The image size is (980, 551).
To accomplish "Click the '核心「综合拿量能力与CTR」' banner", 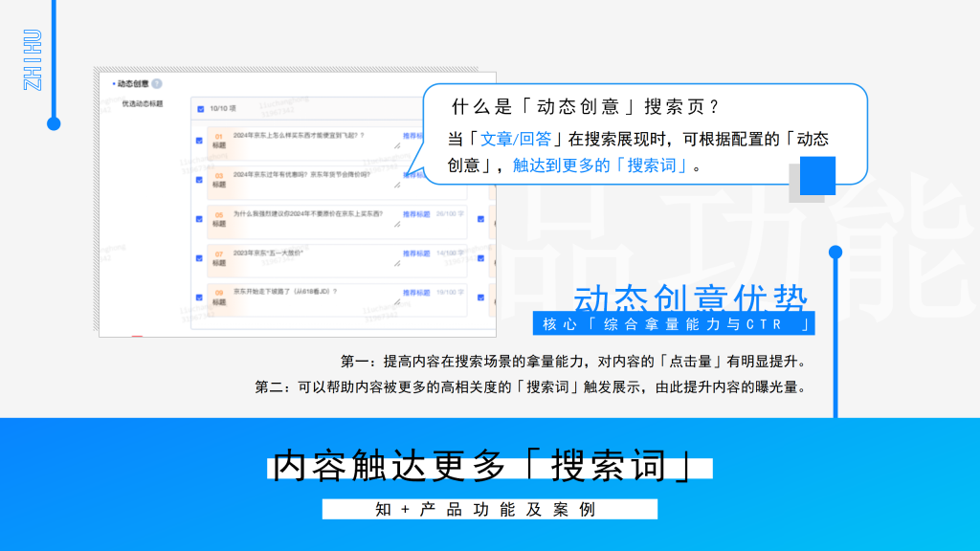I will [x=674, y=323].
